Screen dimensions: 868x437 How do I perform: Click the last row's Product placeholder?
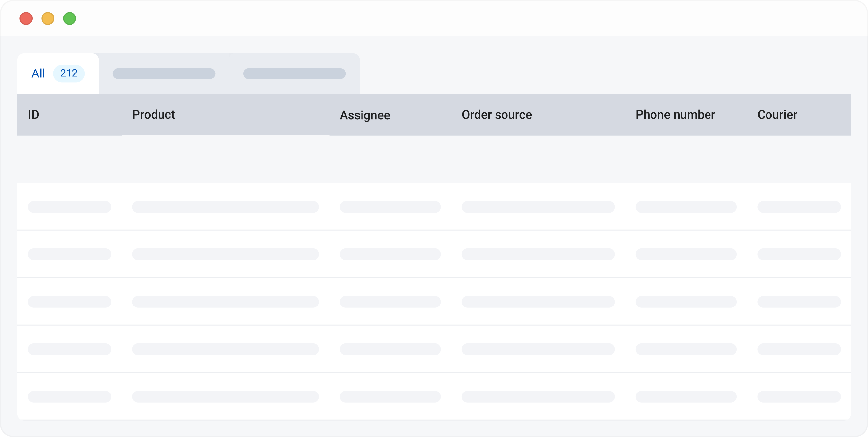[225, 396]
